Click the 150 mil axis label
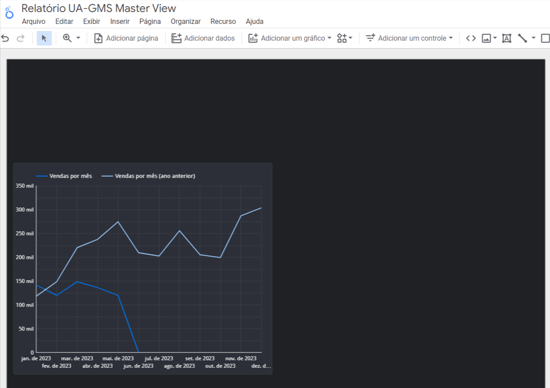 25,281
